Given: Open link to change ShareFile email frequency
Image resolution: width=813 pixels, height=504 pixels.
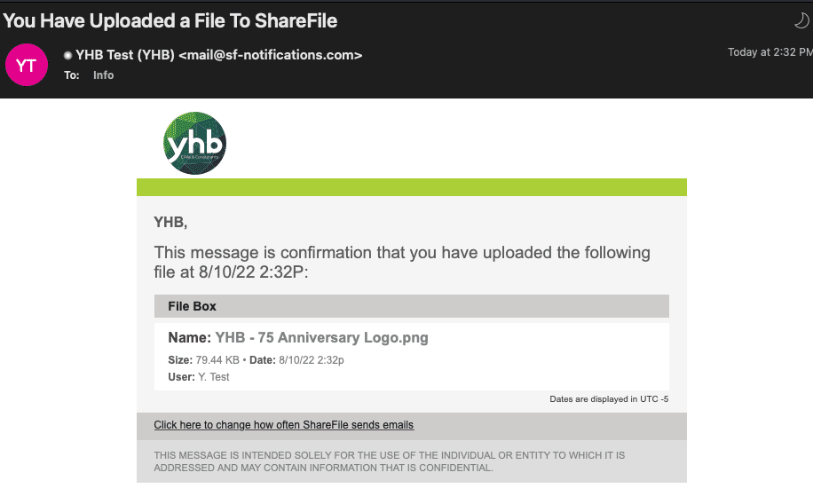Looking at the screenshot, I should pos(284,425).
